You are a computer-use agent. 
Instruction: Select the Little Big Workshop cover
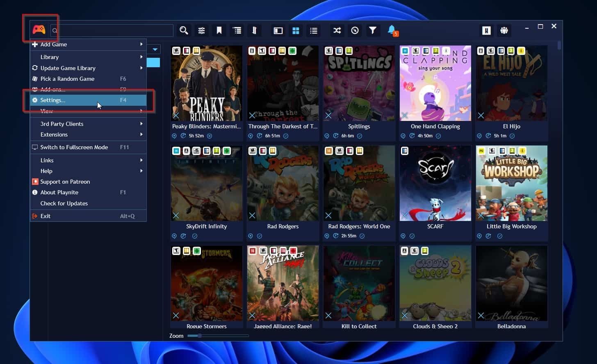tap(512, 183)
